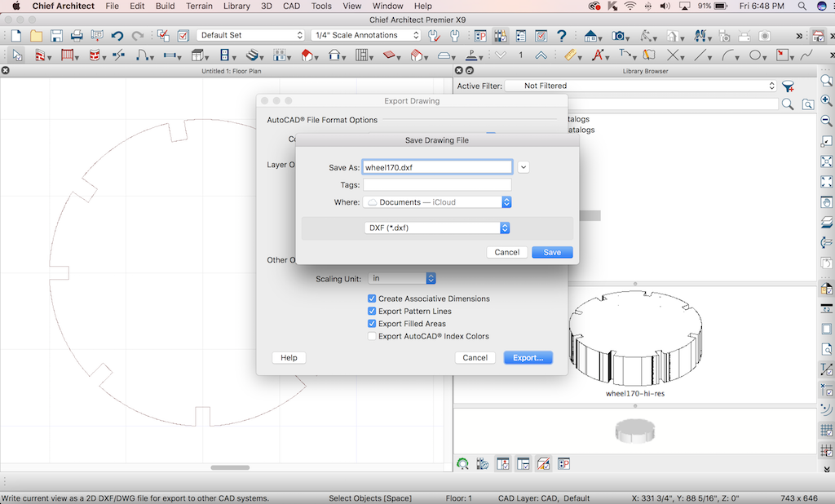The height and width of the screenshot is (504, 835).
Task: Expand the toolbar overflow chevrons
Action: click(799, 36)
